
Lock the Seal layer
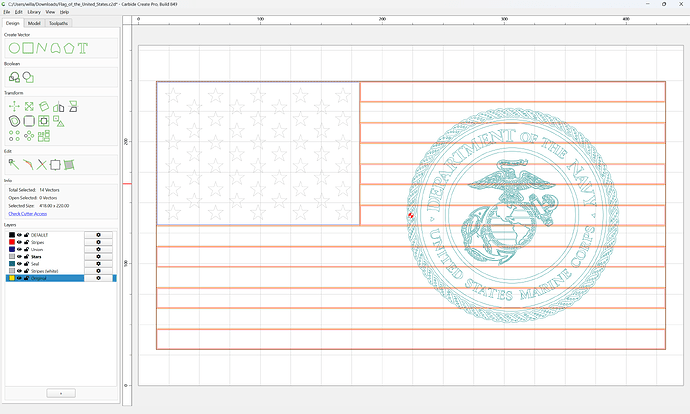pyautogui.click(x=26, y=264)
